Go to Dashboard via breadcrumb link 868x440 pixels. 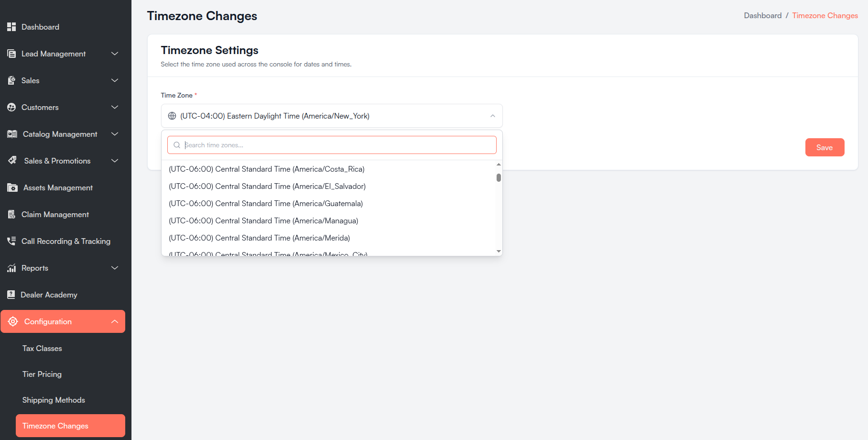pos(762,15)
